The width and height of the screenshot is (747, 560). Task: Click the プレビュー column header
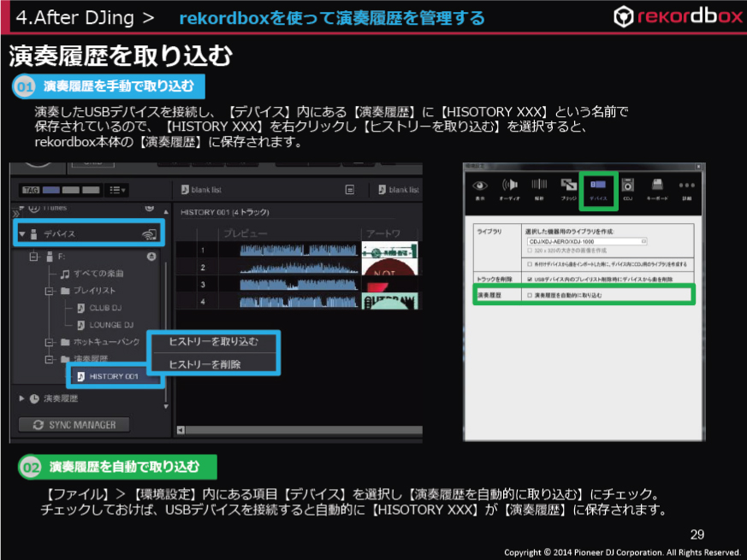(x=246, y=233)
